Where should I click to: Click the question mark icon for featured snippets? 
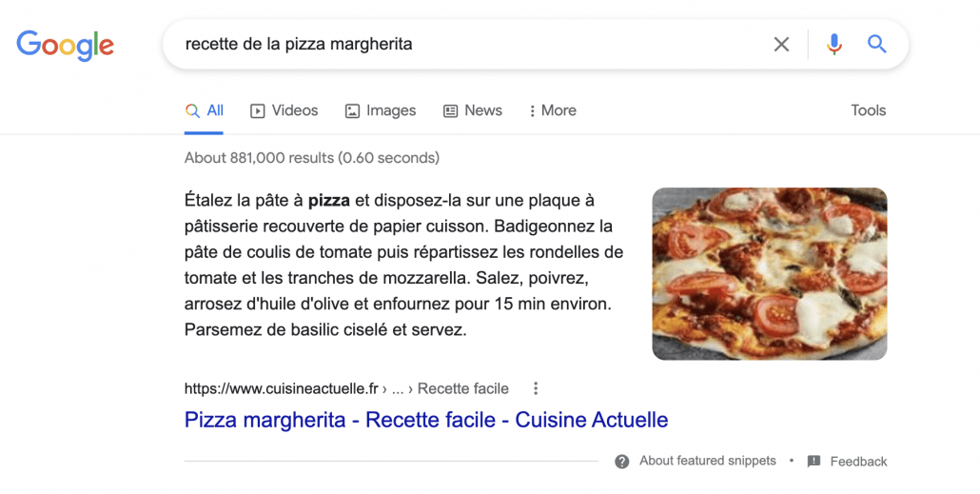pos(622,462)
